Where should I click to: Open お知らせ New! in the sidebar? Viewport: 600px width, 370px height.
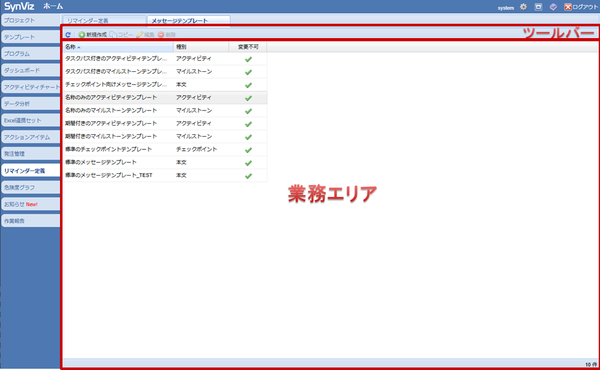[31, 204]
